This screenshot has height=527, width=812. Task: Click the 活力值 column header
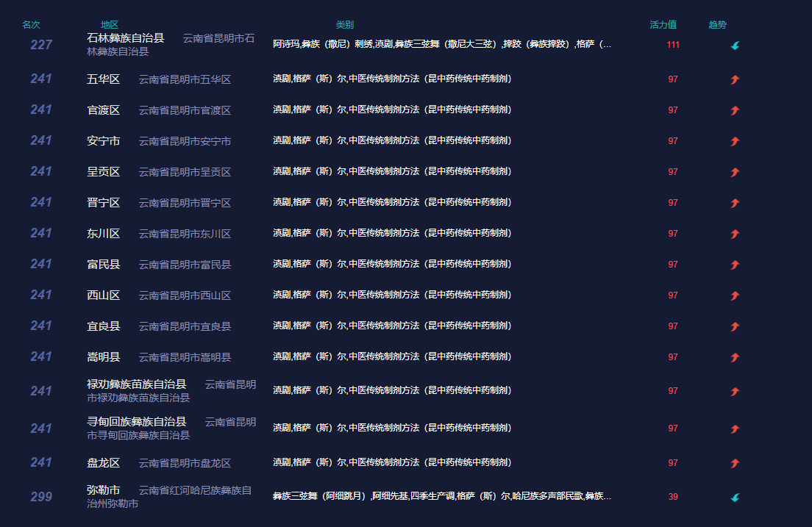(663, 25)
